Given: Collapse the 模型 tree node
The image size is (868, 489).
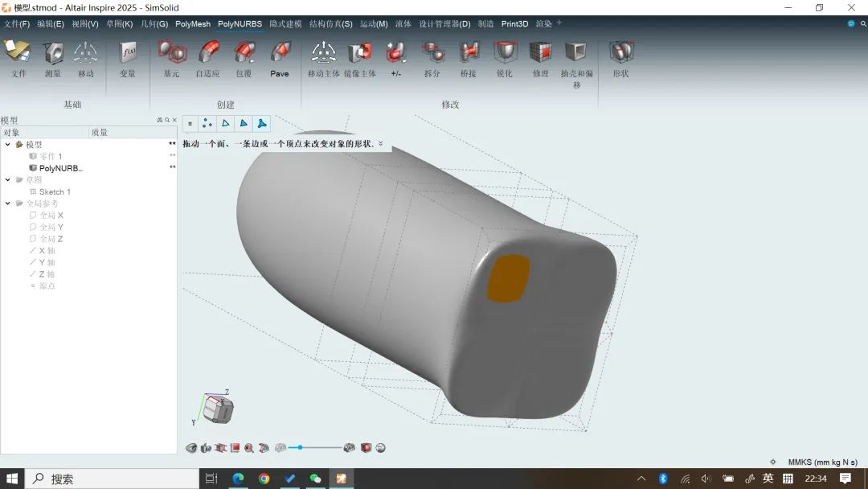Looking at the screenshot, I should (x=8, y=145).
